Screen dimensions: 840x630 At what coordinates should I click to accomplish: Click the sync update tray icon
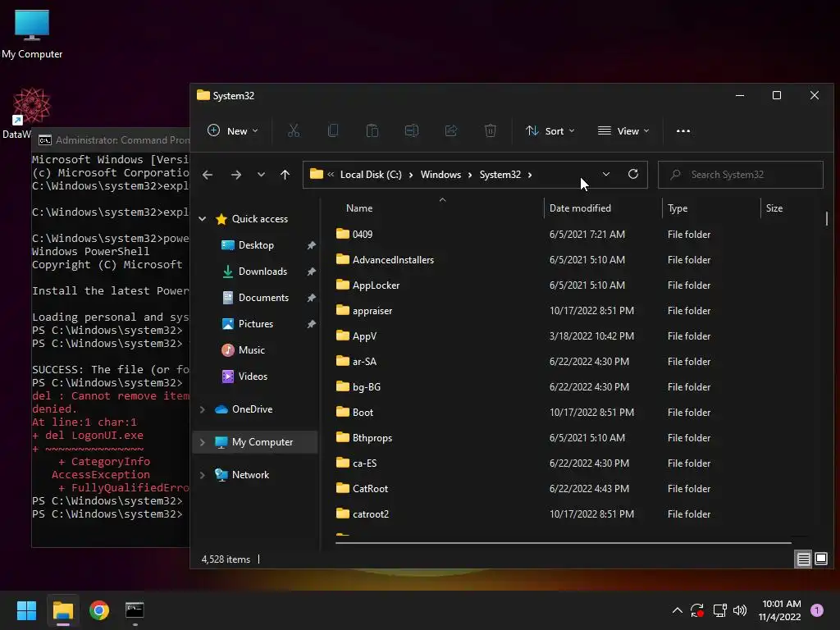pyautogui.click(x=697, y=610)
